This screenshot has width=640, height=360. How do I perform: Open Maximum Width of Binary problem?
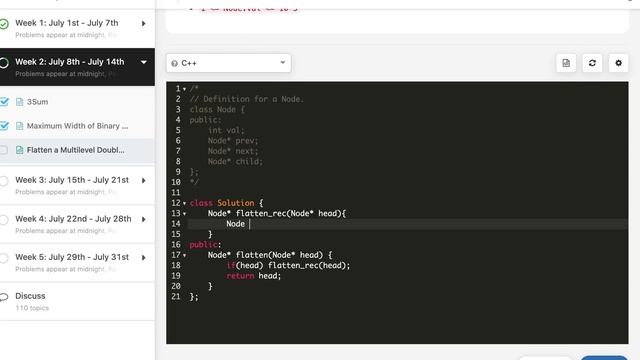pos(77,126)
